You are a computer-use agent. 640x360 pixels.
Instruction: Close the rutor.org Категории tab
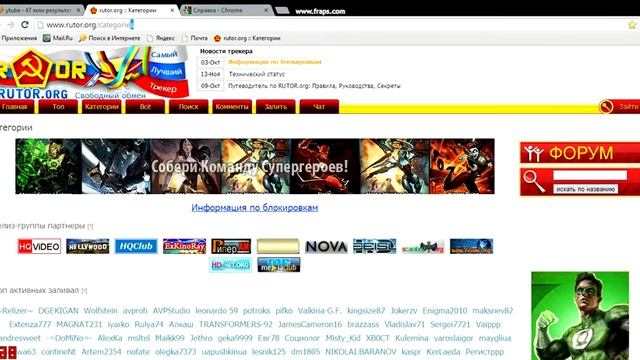173,10
